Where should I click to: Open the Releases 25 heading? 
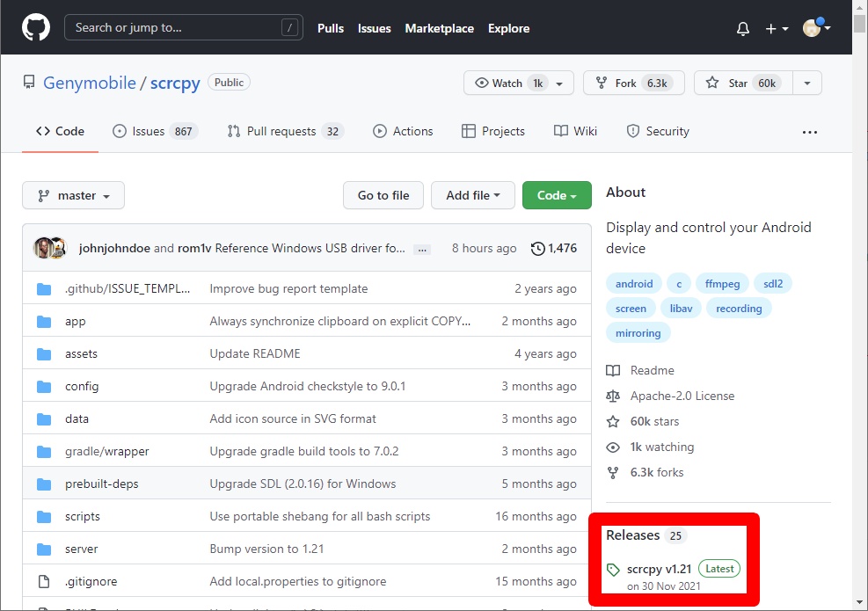[646, 535]
